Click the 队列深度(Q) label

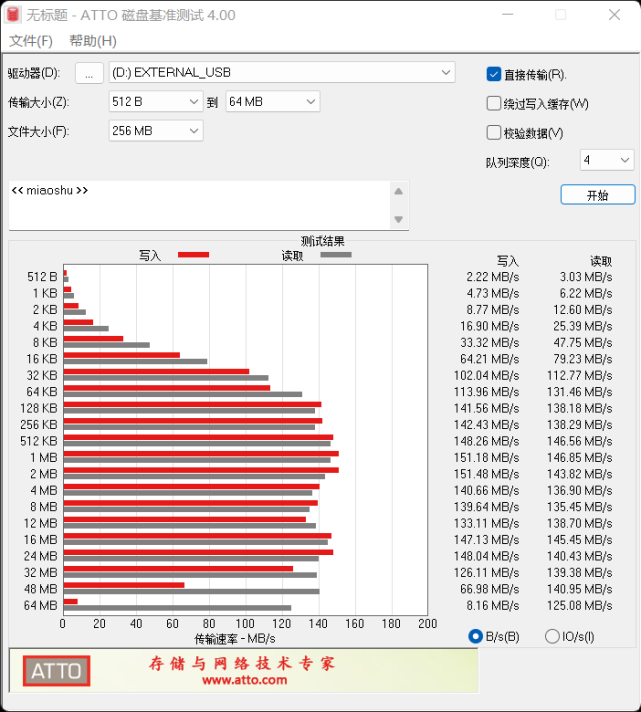click(x=518, y=163)
